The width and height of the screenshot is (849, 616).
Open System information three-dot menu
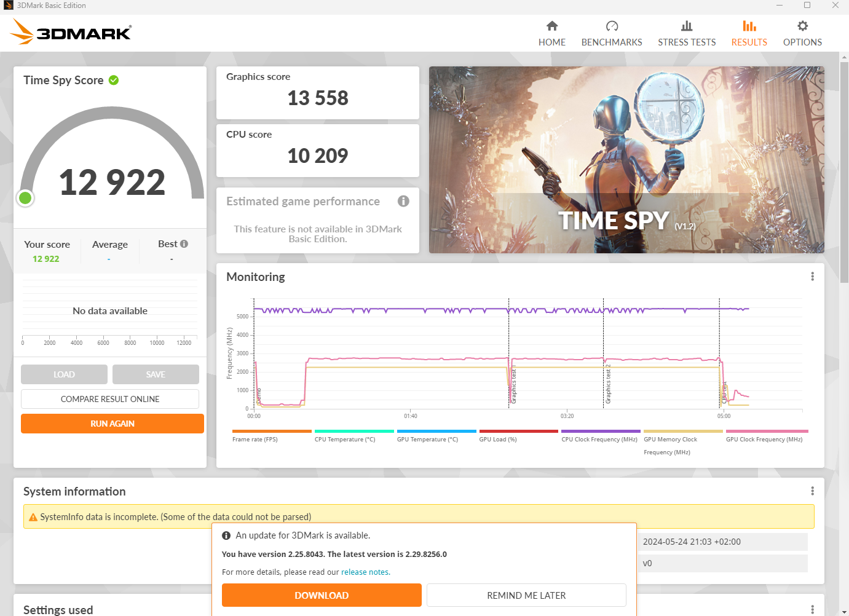click(x=812, y=491)
